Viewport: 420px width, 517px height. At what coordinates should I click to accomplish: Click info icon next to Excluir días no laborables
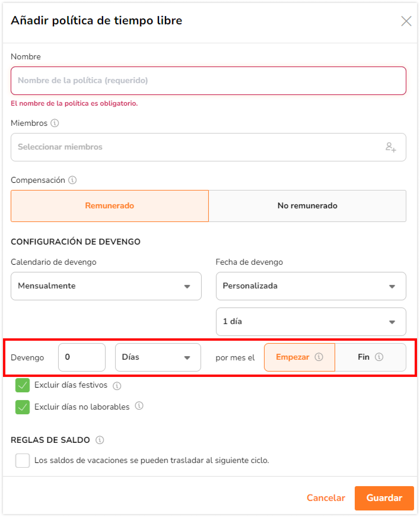coord(139,406)
